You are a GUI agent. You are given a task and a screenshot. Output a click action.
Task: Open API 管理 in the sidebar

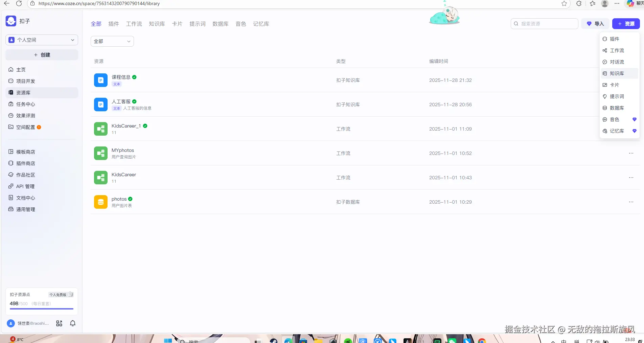pos(42,186)
